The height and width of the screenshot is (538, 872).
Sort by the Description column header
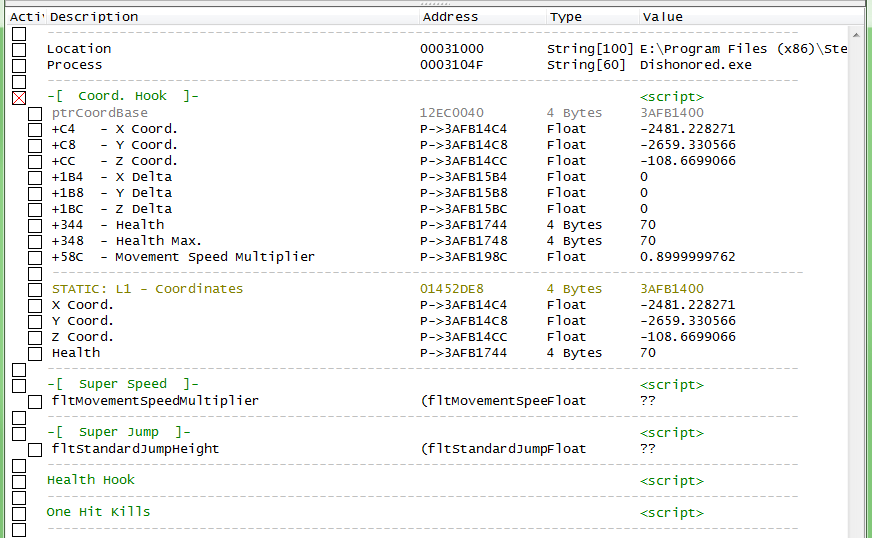(x=232, y=17)
